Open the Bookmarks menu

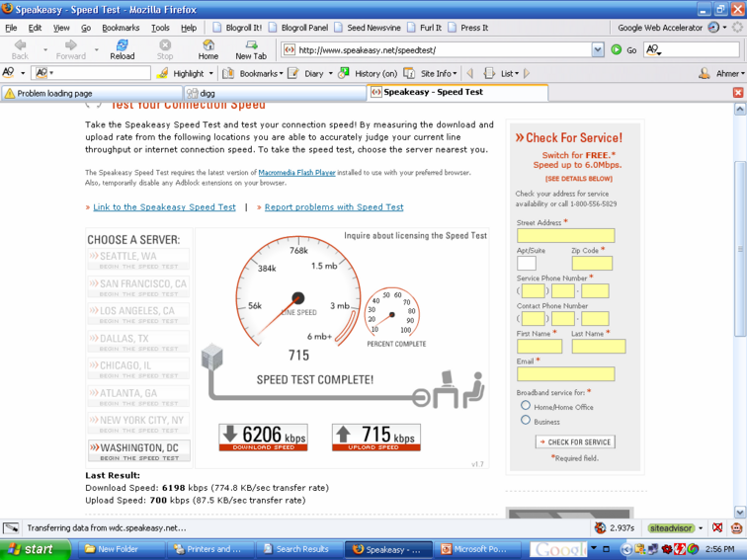(x=121, y=28)
